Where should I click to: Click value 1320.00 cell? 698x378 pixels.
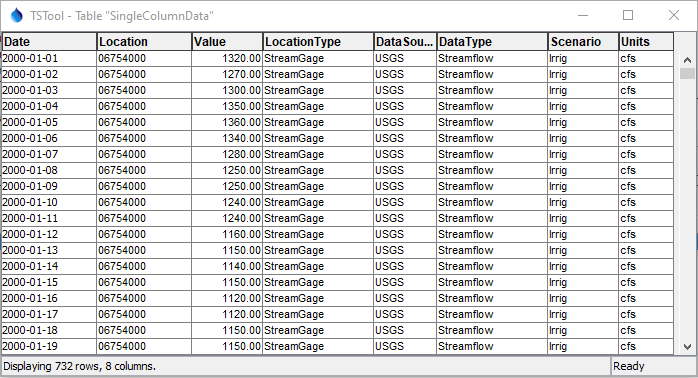(227, 58)
